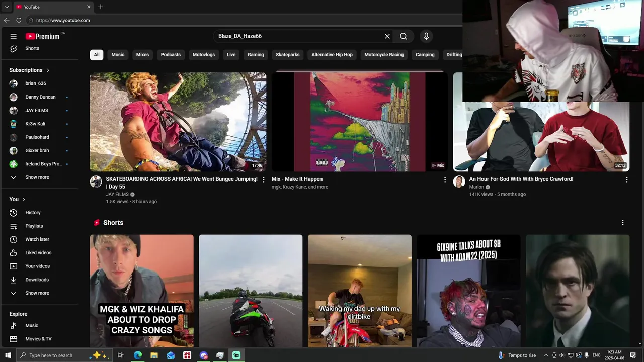Click the browser address bar URL
644x362 pixels.
tap(63, 20)
